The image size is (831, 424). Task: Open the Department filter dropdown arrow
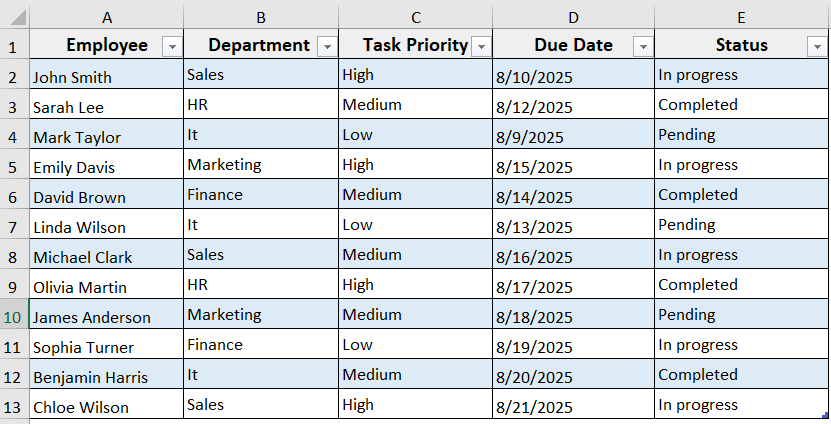pyautogui.click(x=326, y=46)
